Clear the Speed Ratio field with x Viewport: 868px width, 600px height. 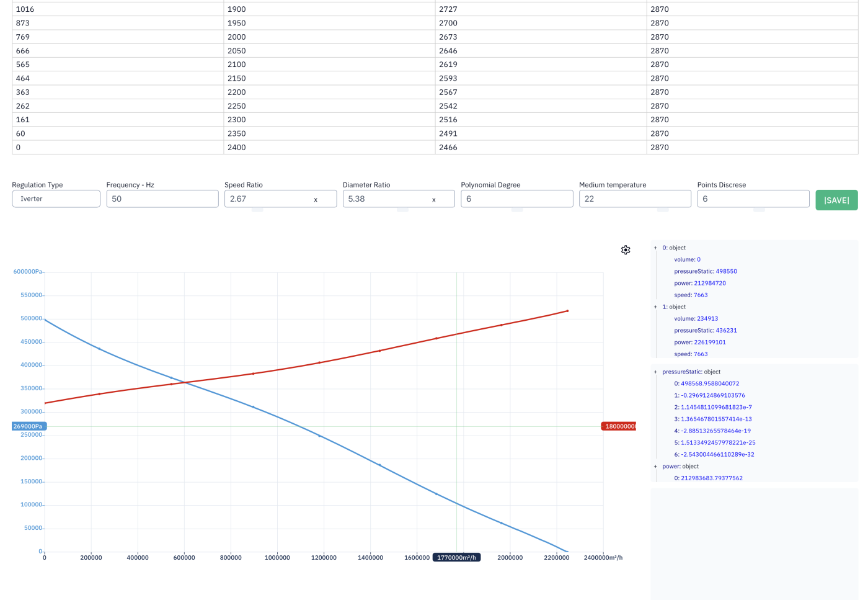coord(316,200)
